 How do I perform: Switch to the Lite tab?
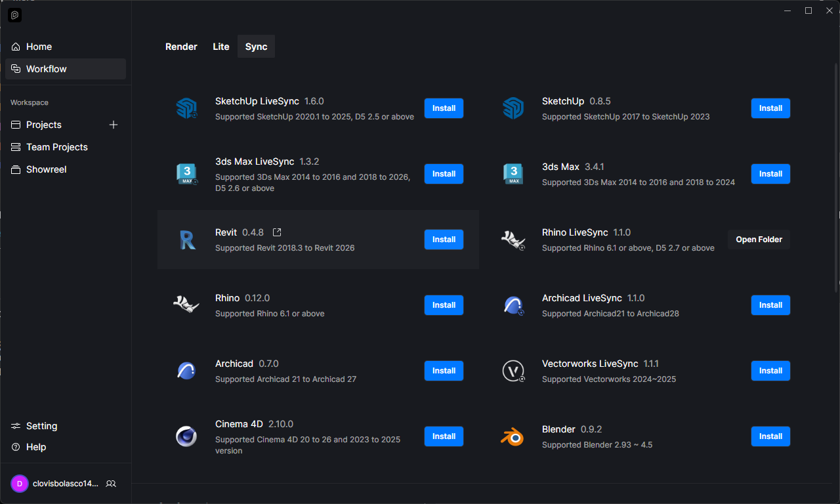click(x=221, y=47)
